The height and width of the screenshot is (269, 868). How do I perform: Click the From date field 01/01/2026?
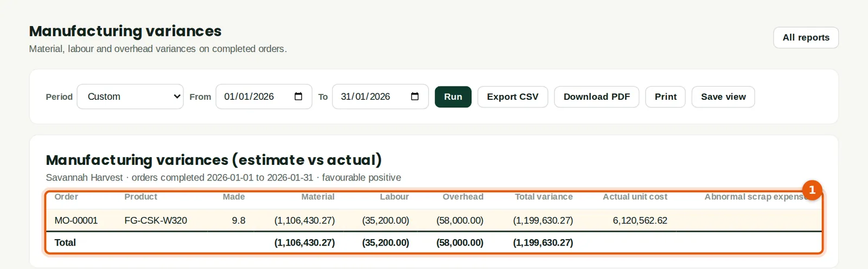click(264, 97)
